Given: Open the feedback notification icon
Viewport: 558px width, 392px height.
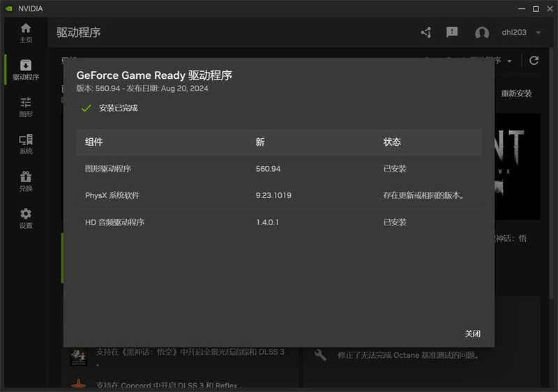Looking at the screenshot, I should (x=452, y=32).
